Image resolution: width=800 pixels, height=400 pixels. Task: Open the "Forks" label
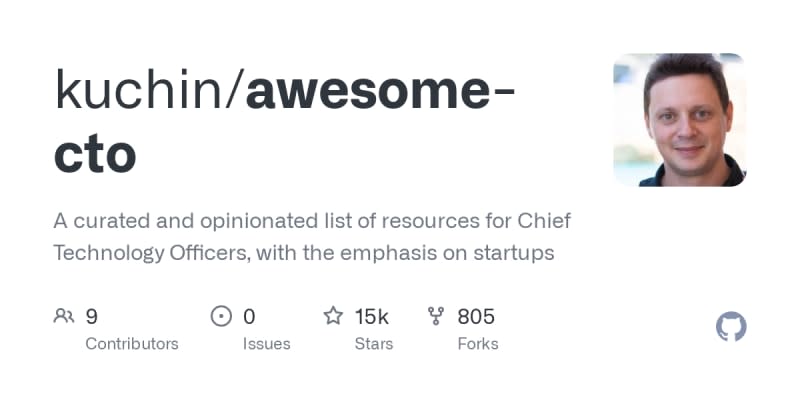478,344
